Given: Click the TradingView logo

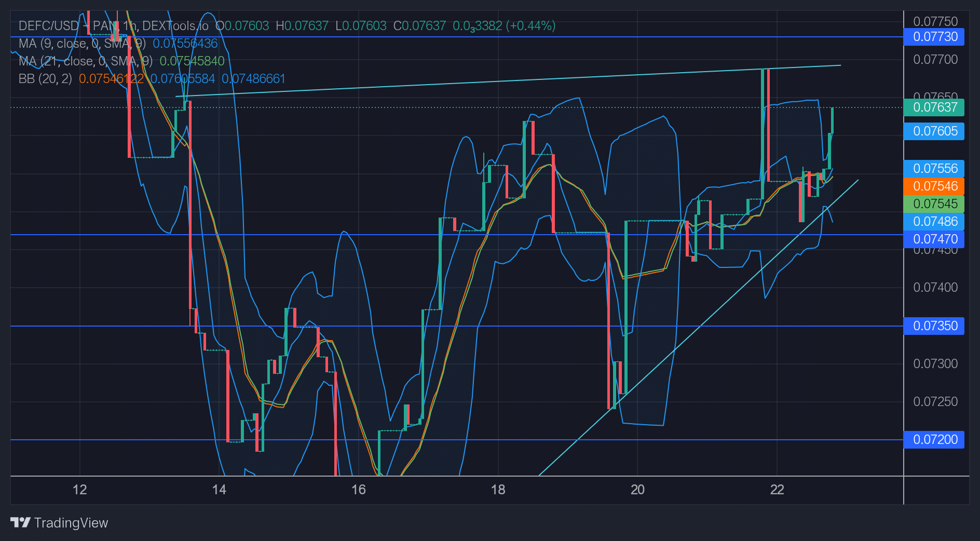Looking at the screenshot, I should pos(59,522).
